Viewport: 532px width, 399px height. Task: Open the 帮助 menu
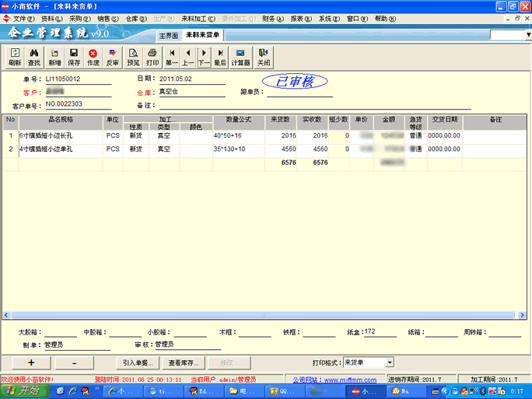(x=386, y=19)
